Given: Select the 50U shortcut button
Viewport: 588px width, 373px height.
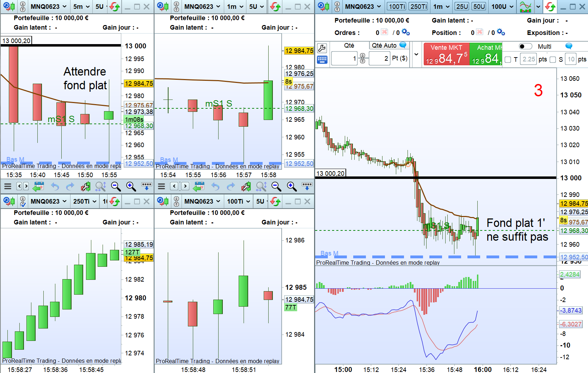Looking at the screenshot, I should pyautogui.click(x=479, y=7).
